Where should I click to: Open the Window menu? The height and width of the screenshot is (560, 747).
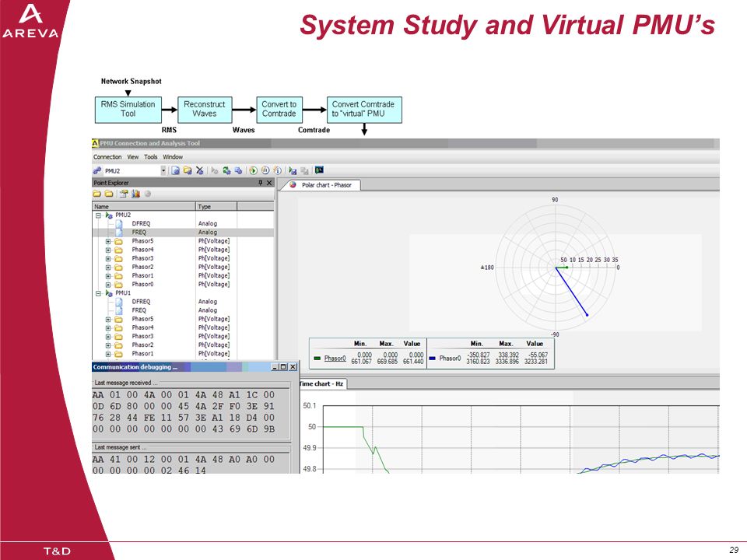click(x=173, y=156)
